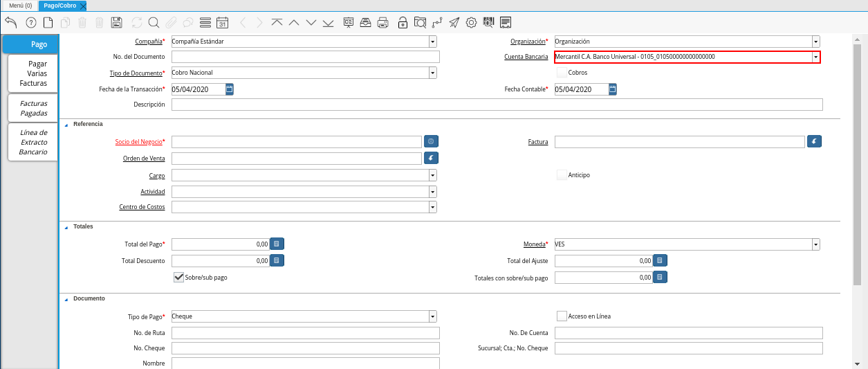Create a new record with the blank page icon
Viewport: 868px width, 369px height.
coord(48,22)
